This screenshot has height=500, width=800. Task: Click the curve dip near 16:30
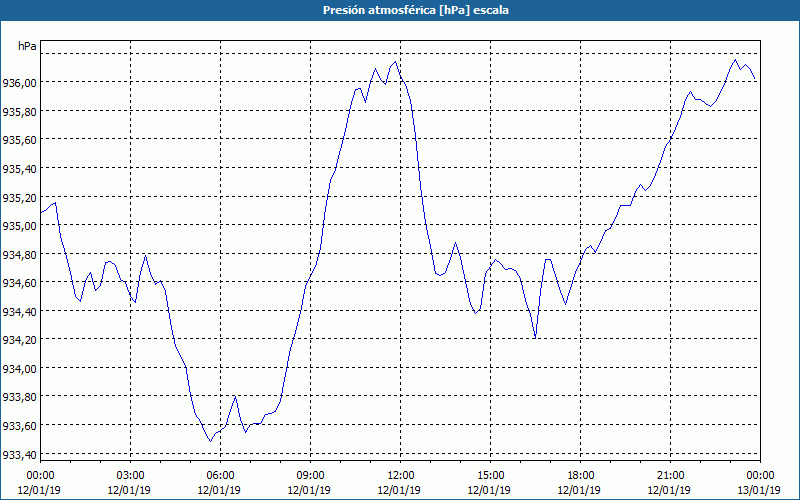click(535, 338)
